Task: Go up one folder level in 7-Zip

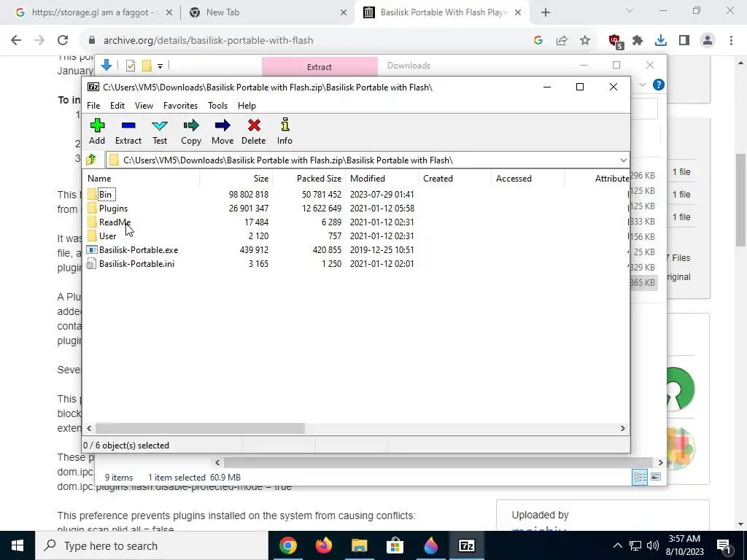Action: 91,160
